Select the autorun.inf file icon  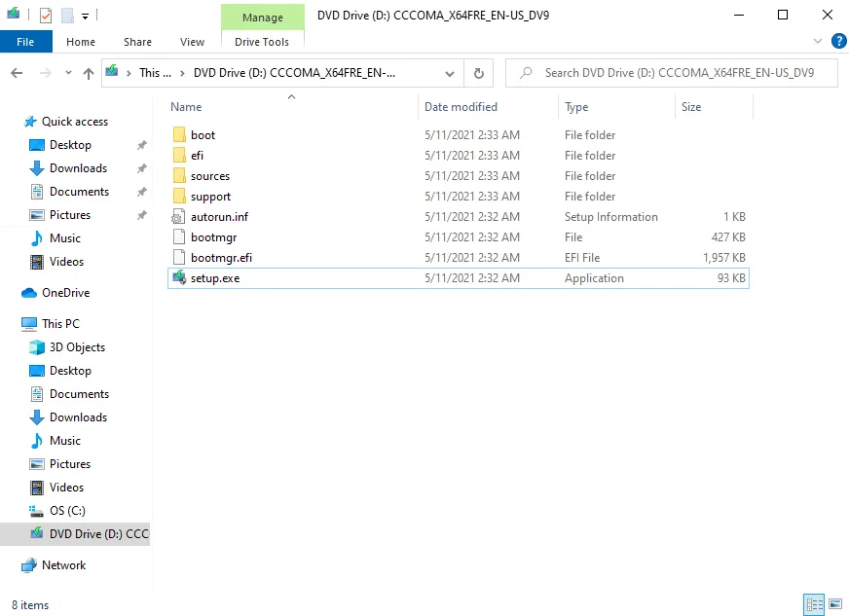tap(179, 217)
